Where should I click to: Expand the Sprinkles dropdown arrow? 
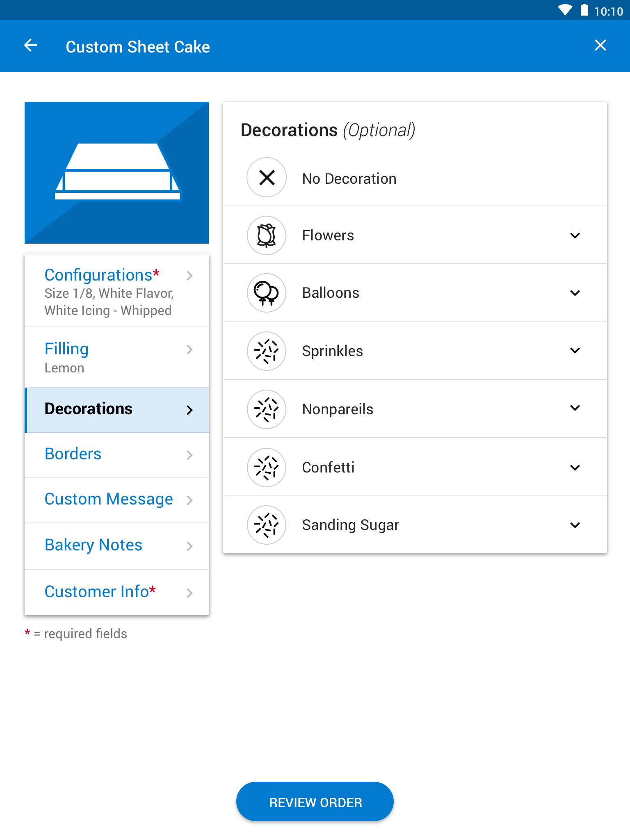575,350
